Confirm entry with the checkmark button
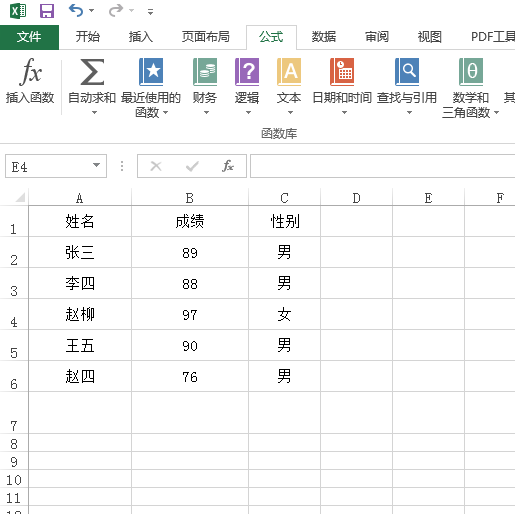 [192, 166]
